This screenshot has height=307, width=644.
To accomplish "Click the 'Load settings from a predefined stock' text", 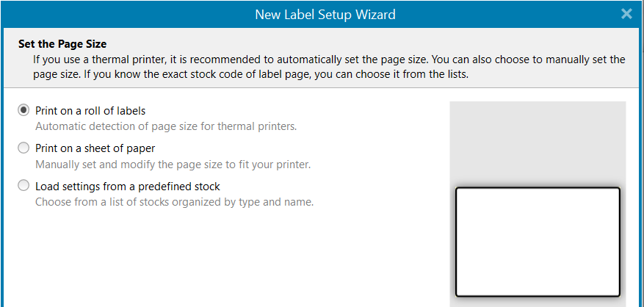I will point(128,186).
